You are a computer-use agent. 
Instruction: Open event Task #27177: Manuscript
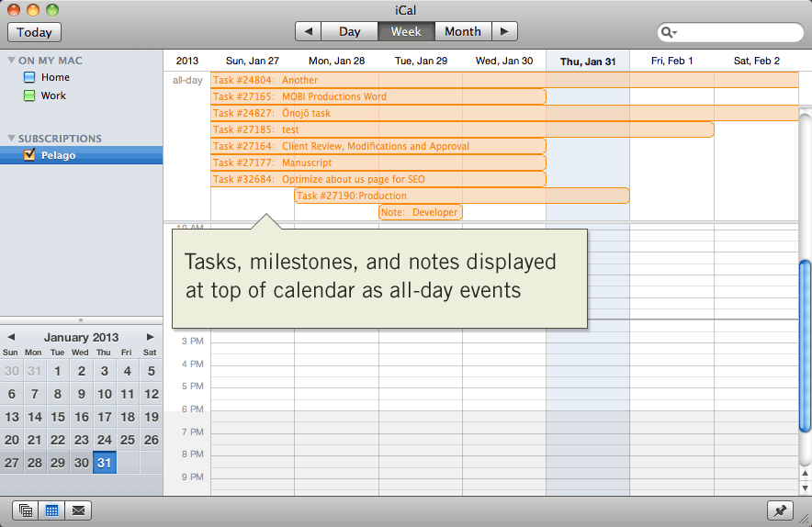[x=378, y=163]
